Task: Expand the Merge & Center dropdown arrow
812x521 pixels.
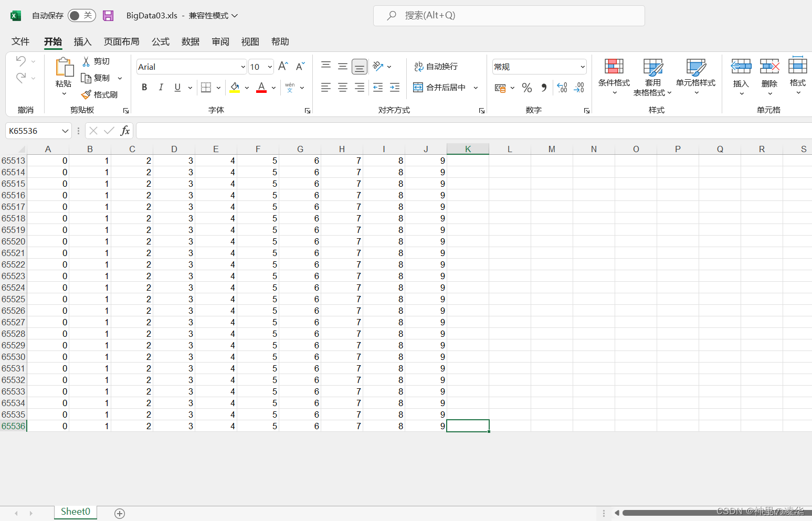Action: coord(476,88)
